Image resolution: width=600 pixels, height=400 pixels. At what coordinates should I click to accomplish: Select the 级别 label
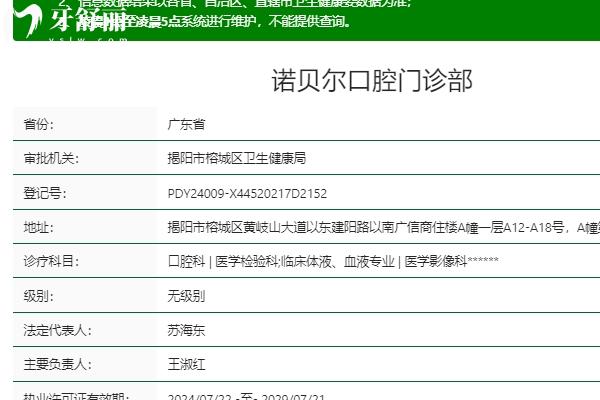39,296
